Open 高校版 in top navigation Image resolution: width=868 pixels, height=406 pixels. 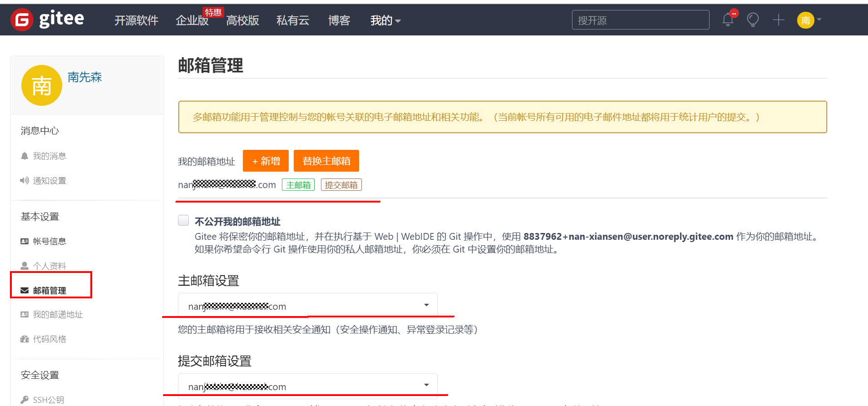(242, 20)
